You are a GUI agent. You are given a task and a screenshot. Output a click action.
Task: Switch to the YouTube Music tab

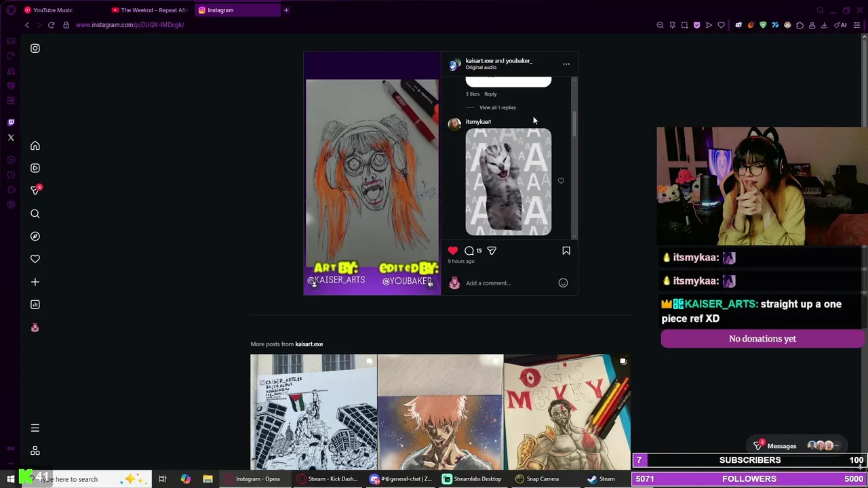pyautogui.click(x=53, y=10)
